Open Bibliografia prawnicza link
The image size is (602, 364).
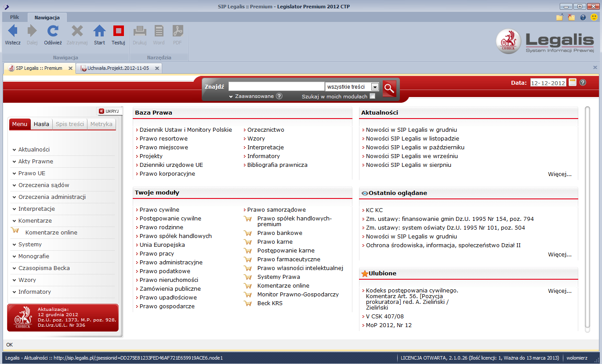pyautogui.click(x=277, y=165)
